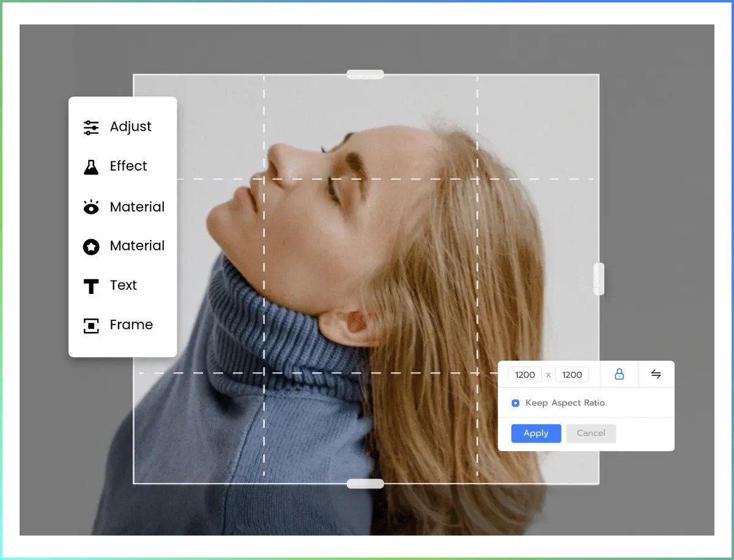The image size is (734, 560).
Task: Toggle the blue lock icon for dimensions
Action: point(619,374)
